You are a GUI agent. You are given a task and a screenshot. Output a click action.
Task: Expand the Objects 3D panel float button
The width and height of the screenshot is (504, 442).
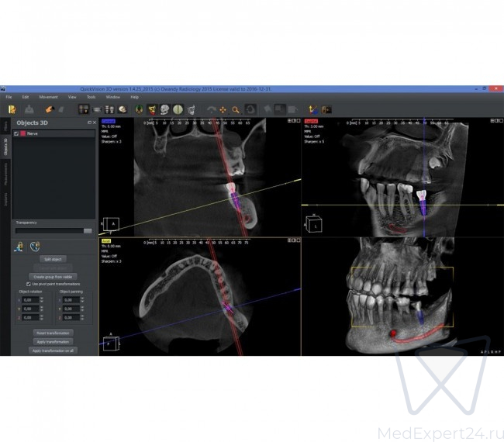pyautogui.click(x=88, y=123)
